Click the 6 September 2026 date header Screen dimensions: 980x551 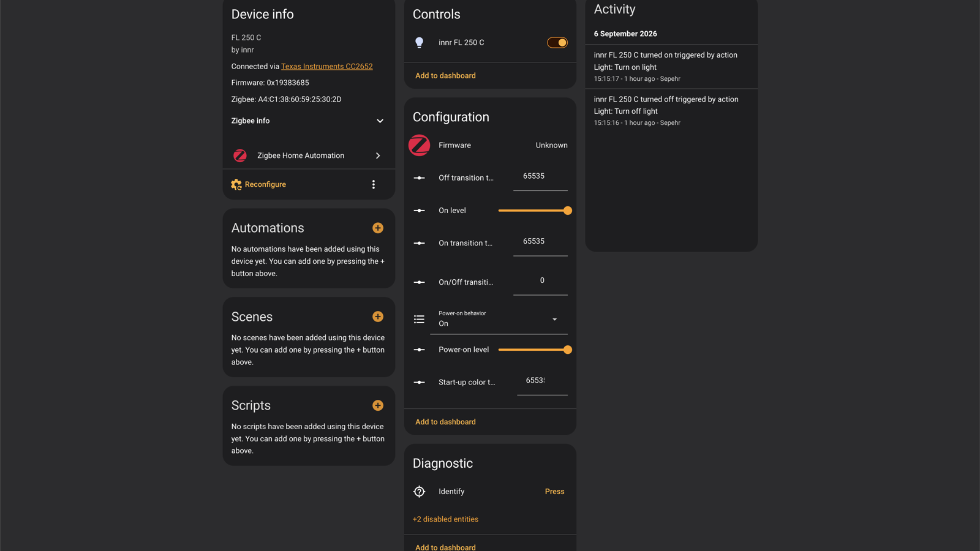(625, 34)
